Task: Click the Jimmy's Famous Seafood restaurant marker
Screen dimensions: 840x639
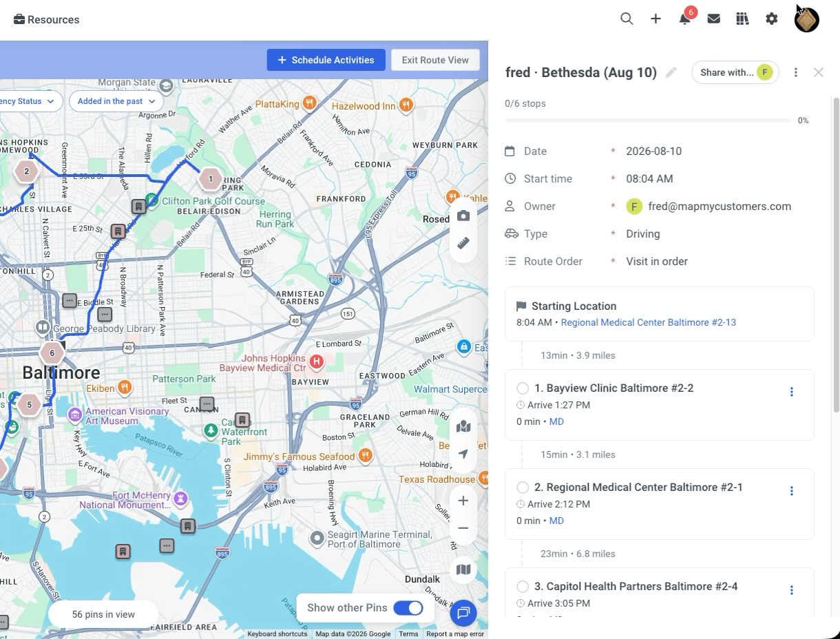Action: point(366,455)
